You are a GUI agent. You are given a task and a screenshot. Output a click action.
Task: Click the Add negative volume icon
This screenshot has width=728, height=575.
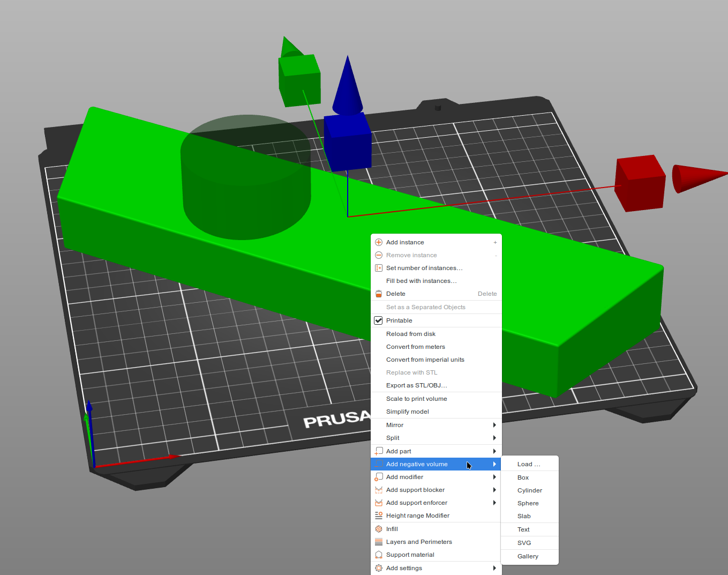point(379,464)
